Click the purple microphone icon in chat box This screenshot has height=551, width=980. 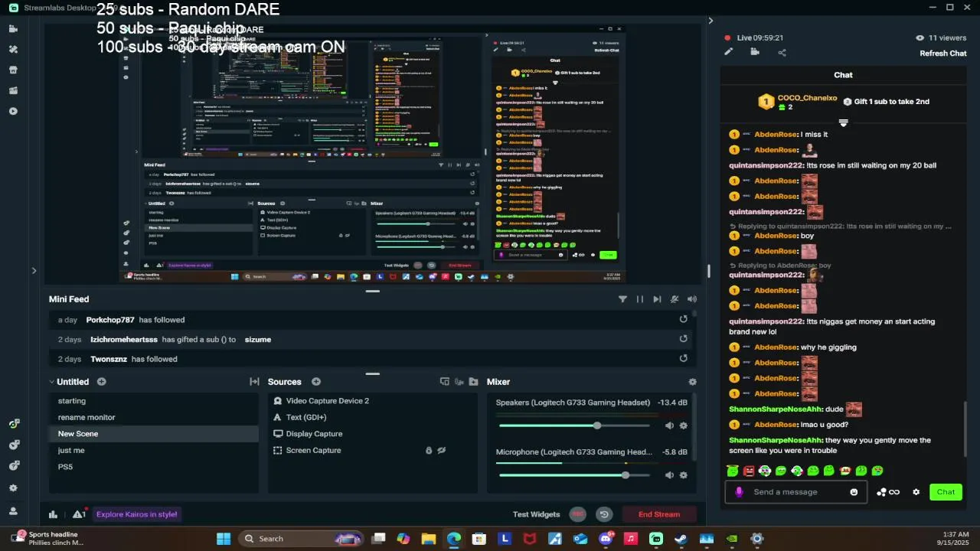coord(739,492)
